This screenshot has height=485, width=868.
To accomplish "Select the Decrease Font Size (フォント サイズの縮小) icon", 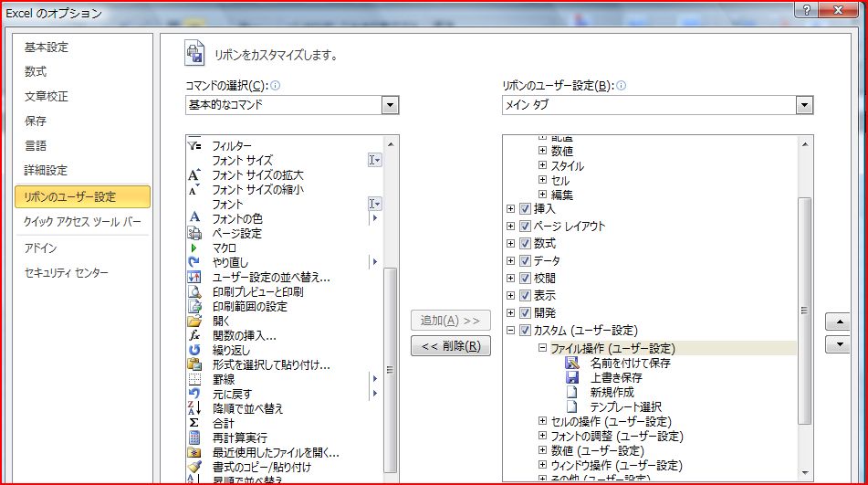I will pos(193,190).
